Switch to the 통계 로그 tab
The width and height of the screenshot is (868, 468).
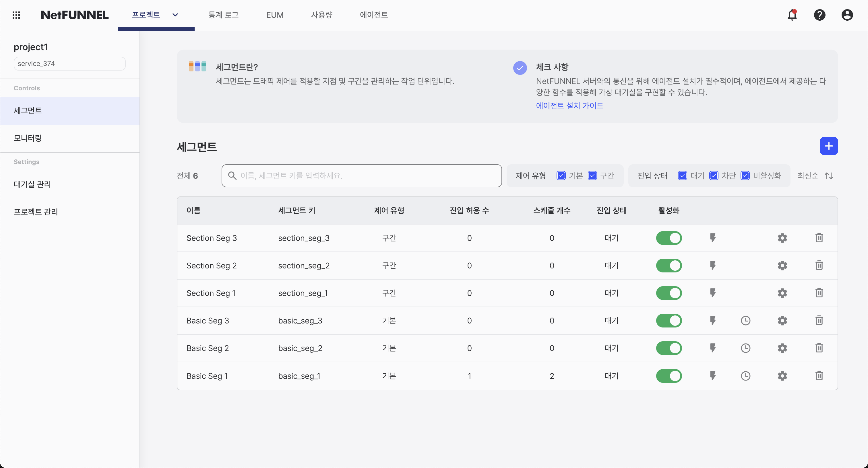(223, 15)
